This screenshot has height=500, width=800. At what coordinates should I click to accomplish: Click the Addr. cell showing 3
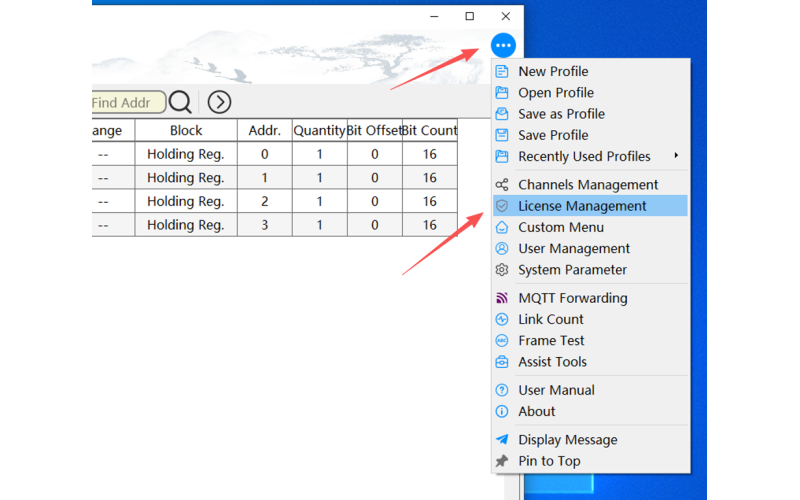[265, 225]
